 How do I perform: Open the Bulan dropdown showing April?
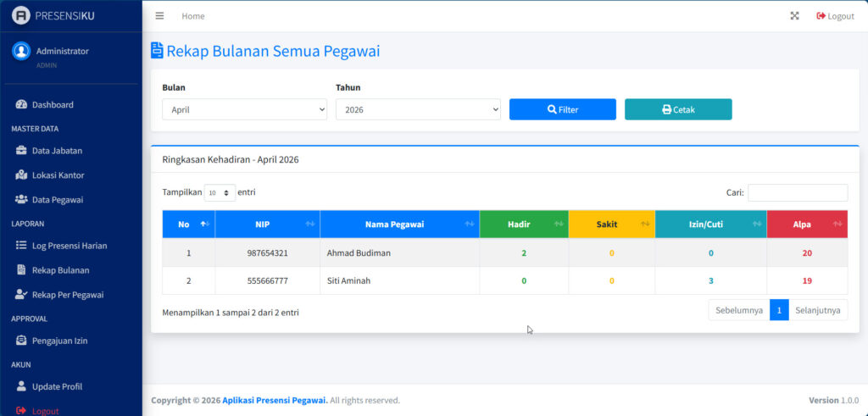[244, 109]
